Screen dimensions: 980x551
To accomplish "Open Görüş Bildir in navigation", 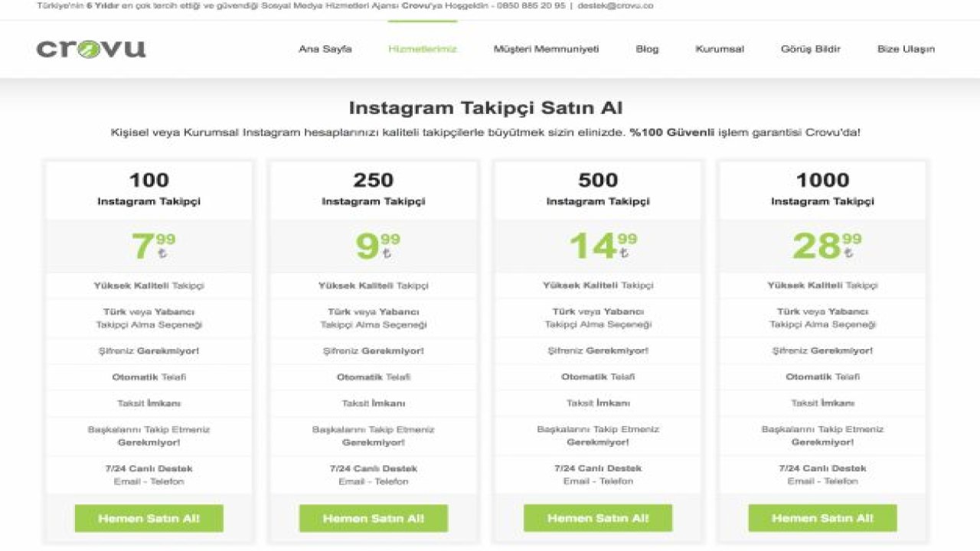I will (x=810, y=49).
